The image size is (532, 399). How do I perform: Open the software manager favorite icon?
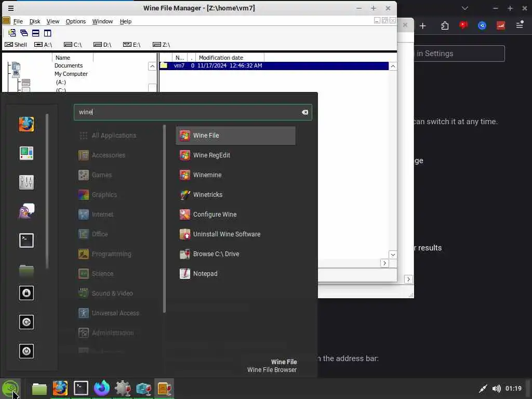(x=26, y=153)
